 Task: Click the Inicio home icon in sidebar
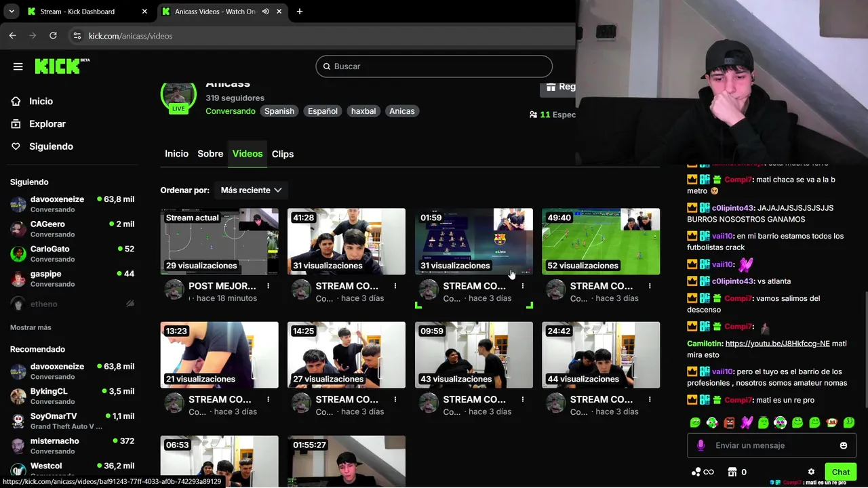16,101
